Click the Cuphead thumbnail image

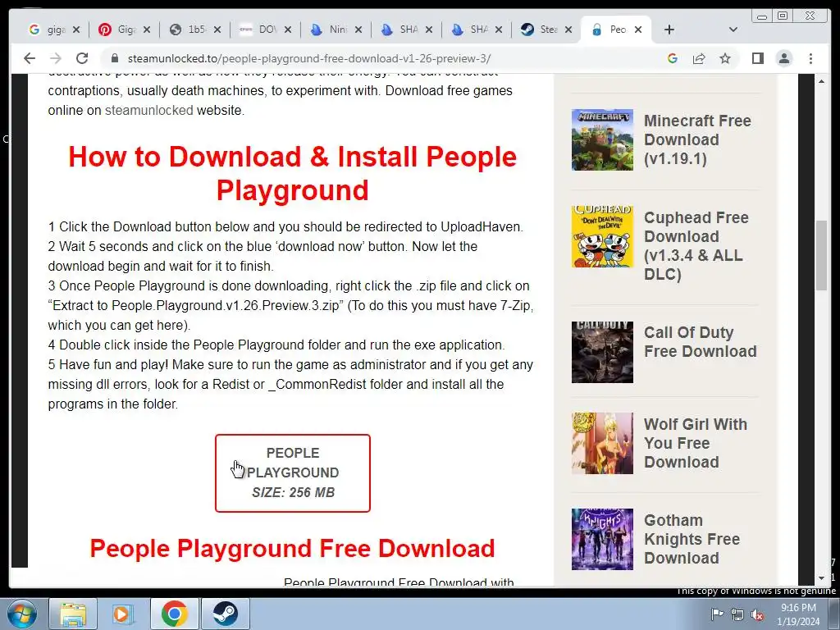(602, 236)
